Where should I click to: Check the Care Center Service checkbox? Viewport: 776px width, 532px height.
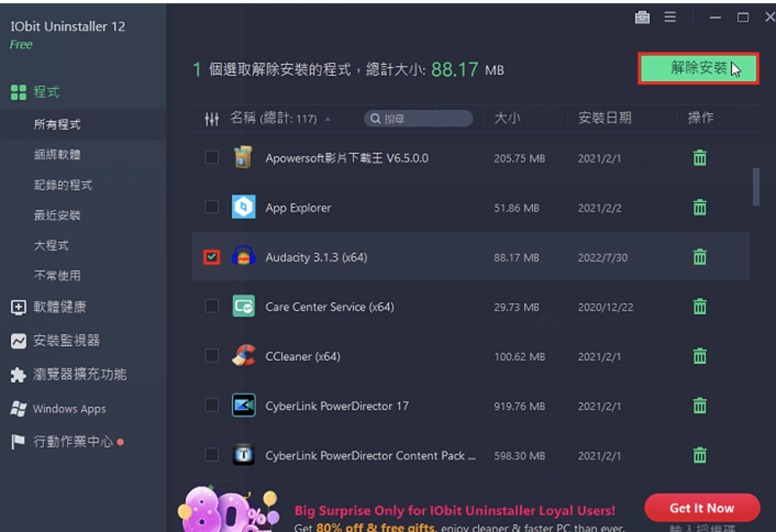pos(212,306)
